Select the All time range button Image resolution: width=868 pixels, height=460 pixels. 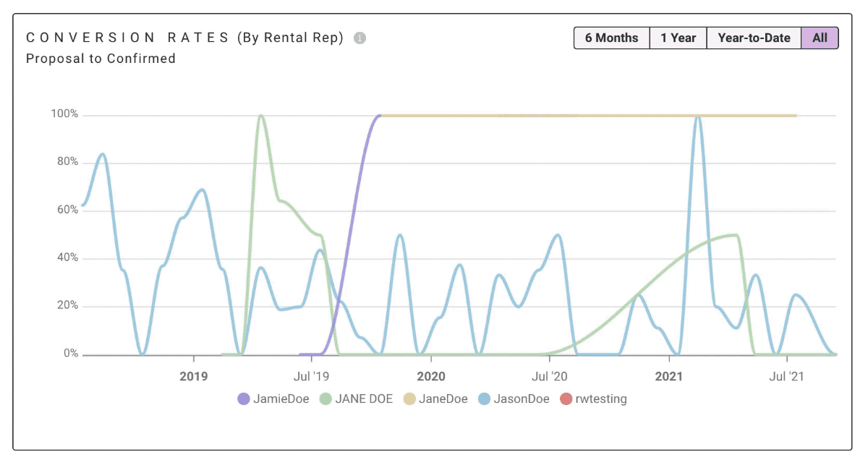(x=820, y=38)
